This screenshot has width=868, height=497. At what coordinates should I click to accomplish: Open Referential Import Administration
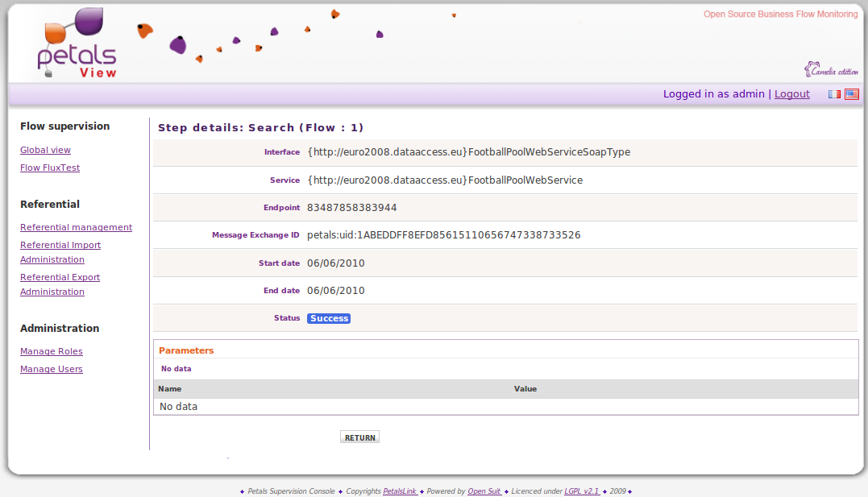(x=60, y=245)
